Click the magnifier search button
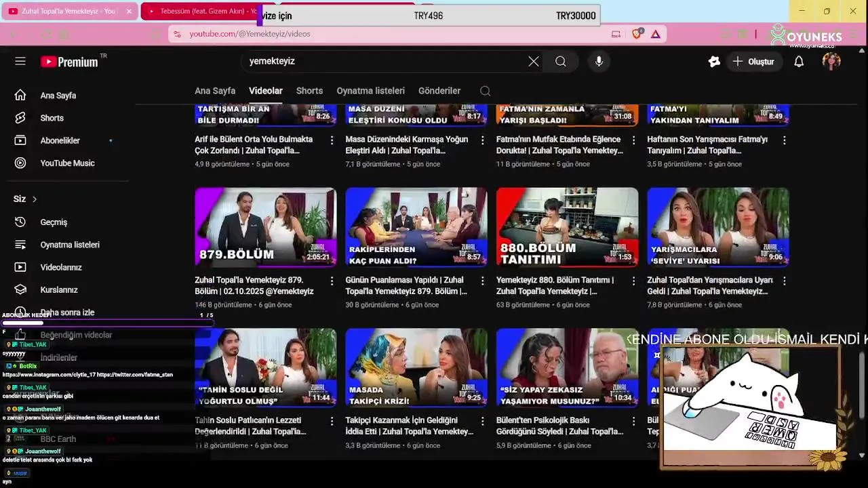This screenshot has height=488, width=868. pos(561,61)
